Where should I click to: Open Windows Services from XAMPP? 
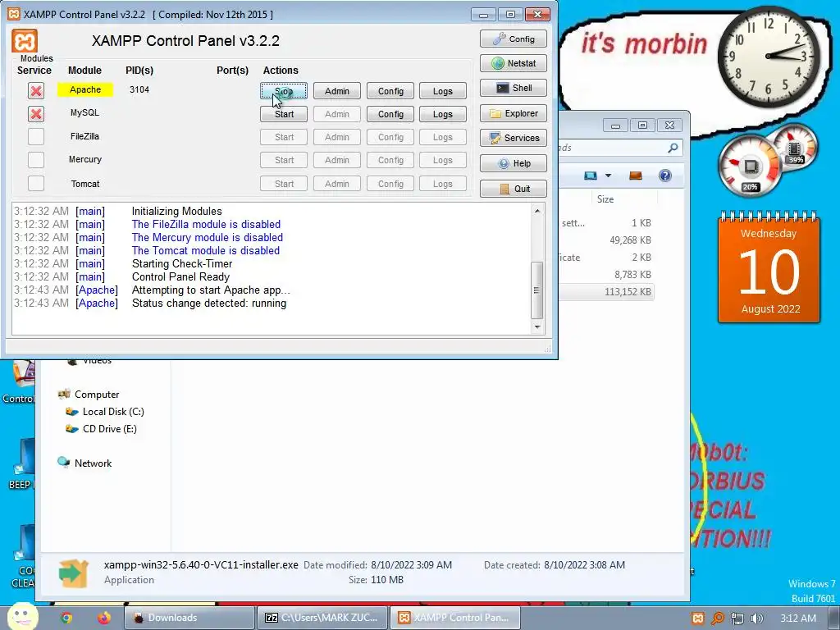[x=514, y=138]
